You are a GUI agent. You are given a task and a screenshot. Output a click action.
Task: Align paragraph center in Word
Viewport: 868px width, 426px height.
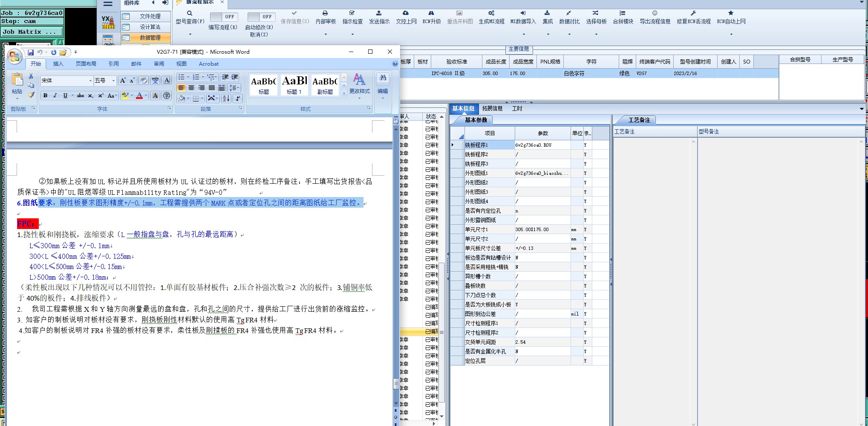pyautogui.click(x=191, y=88)
